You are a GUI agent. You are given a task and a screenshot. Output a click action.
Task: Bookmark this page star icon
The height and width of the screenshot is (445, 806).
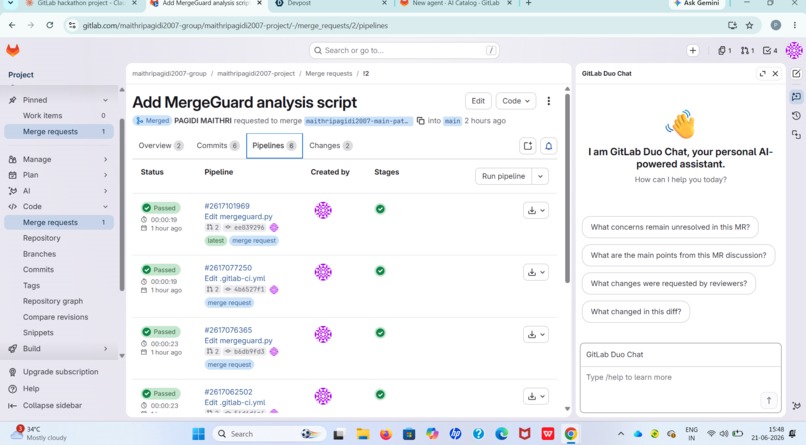(749, 25)
